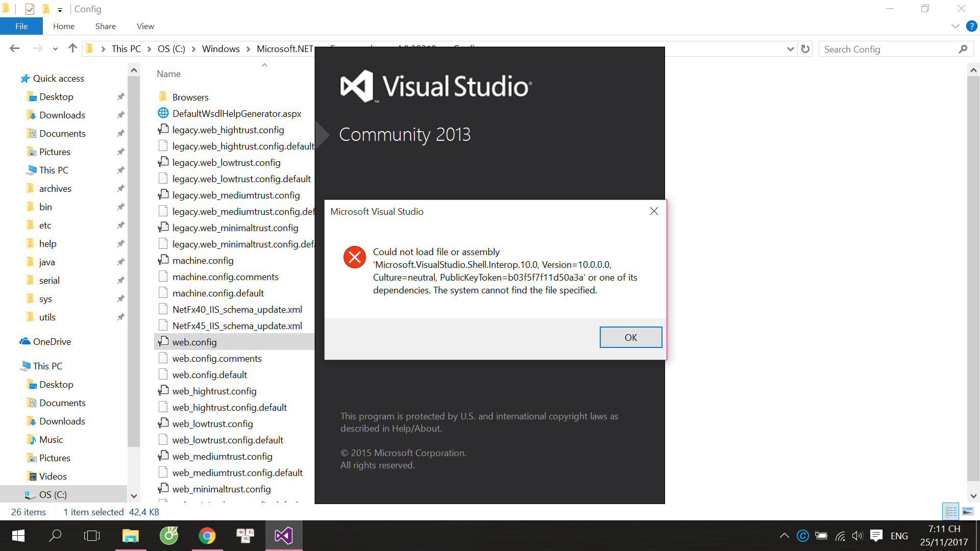The width and height of the screenshot is (980, 551).
Task: Open the recent locations dropdown
Action: (x=55, y=49)
